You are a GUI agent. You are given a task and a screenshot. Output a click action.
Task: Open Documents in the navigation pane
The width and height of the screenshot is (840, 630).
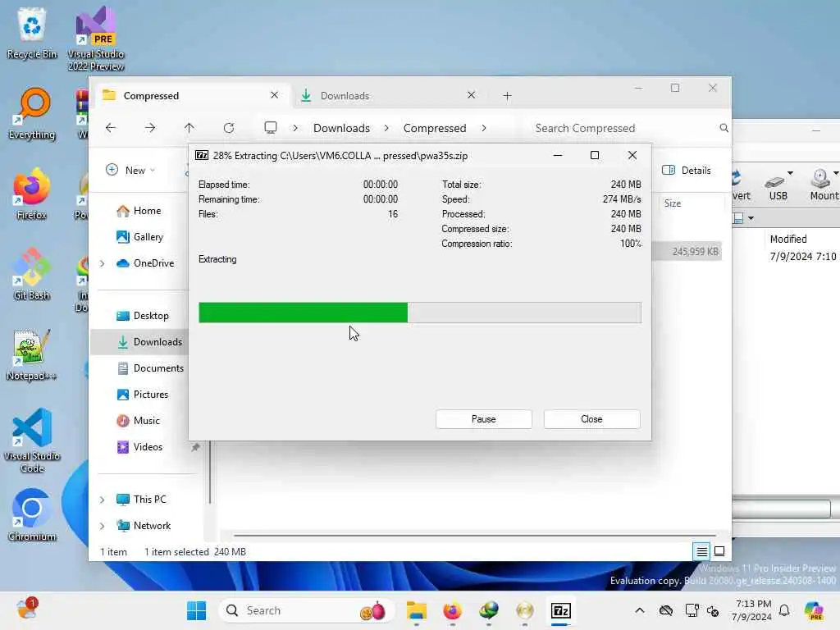point(151,368)
